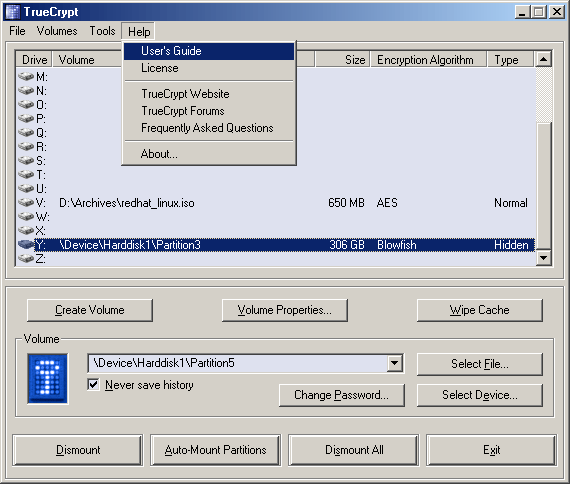Viewport: 570px width, 484px height.
Task: Open Volume Properties...
Action: (x=285, y=310)
